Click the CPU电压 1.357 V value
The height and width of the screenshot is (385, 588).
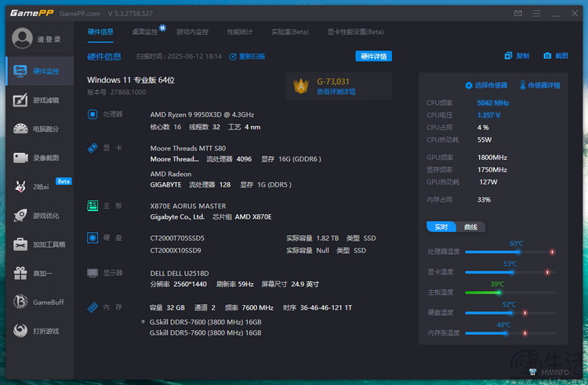[x=488, y=115]
